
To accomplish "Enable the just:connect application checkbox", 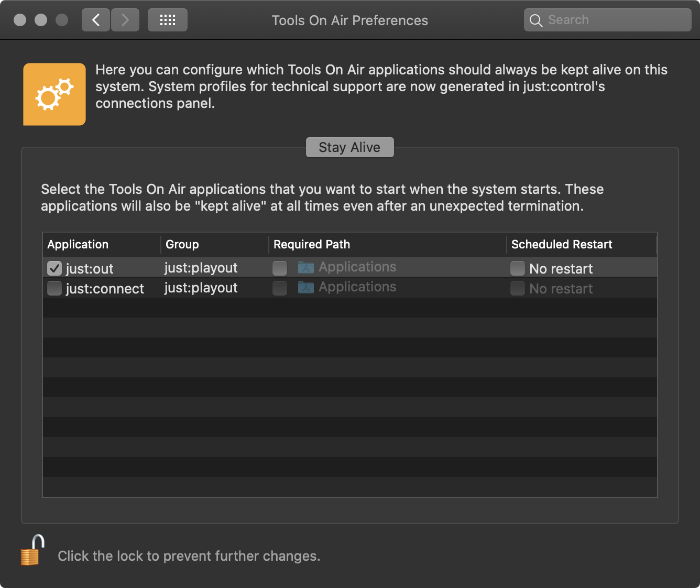I will [54, 288].
